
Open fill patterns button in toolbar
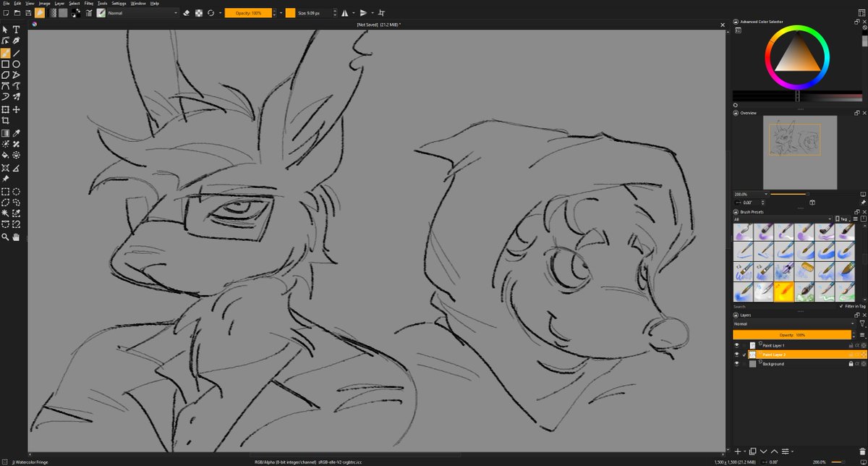point(64,13)
